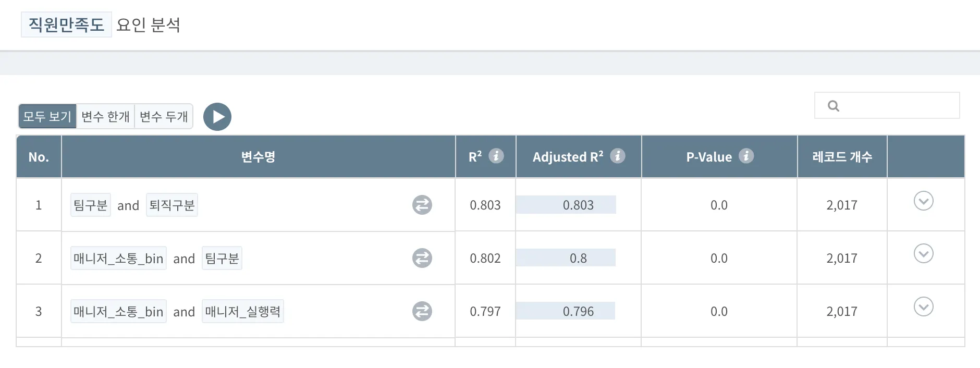Click the P-Value info icon
This screenshot has width=980, height=368.
(x=746, y=156)
